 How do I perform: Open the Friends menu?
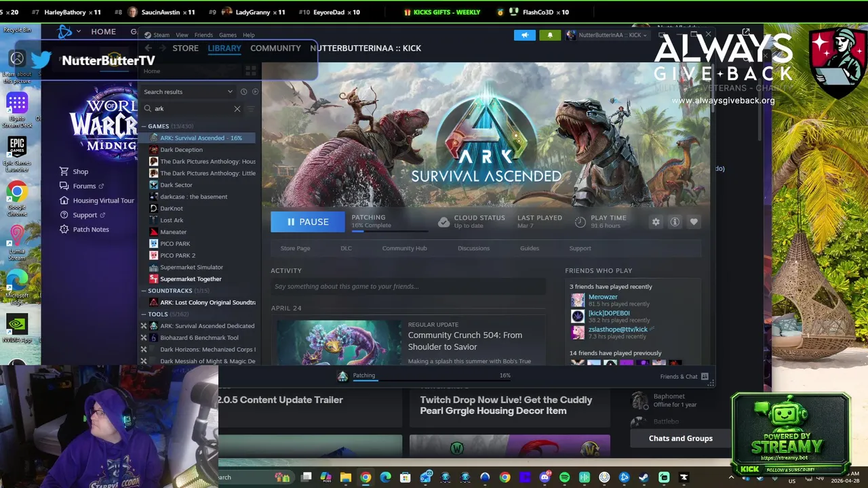pyautogui.click(x=203, y=35)
